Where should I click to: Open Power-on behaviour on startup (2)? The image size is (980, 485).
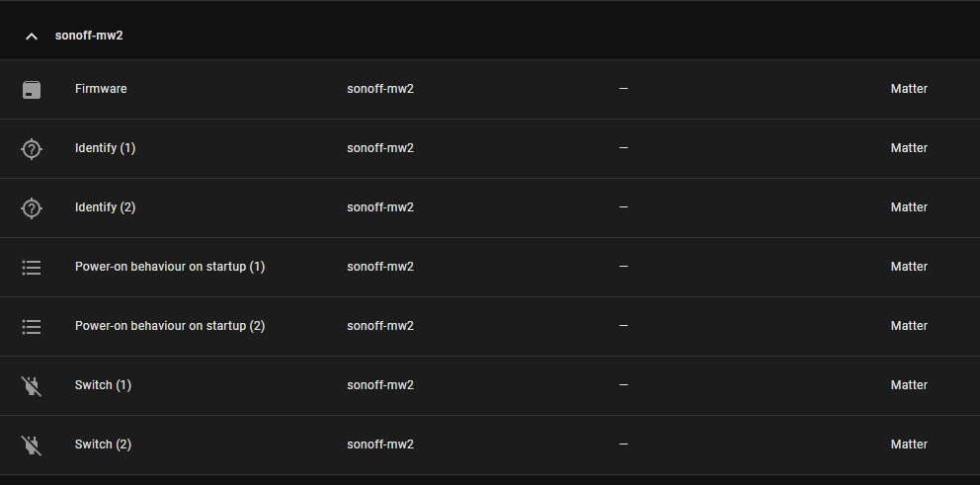point(170,326)
